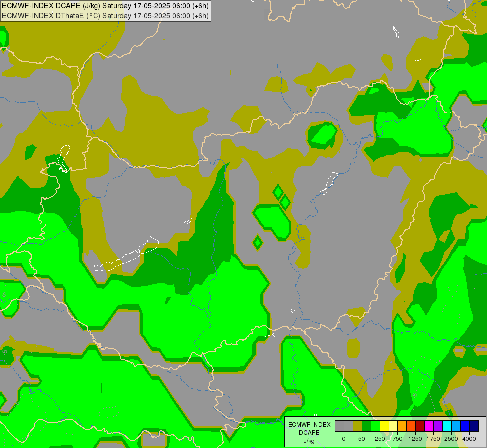Click the legend value 250
Viewport: 487px width, 448px height.
coord(380,439)
